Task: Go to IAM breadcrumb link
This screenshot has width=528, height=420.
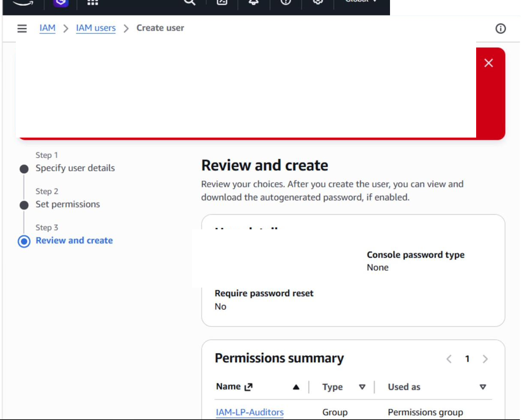Action: click(x=48, y=28)
